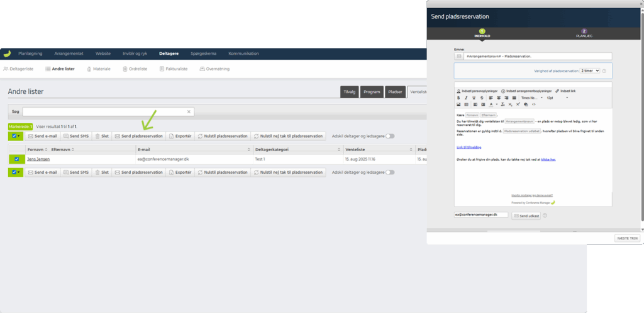Click Send SMS button below the table
This screenshot has width=644, height=313.
76,173
